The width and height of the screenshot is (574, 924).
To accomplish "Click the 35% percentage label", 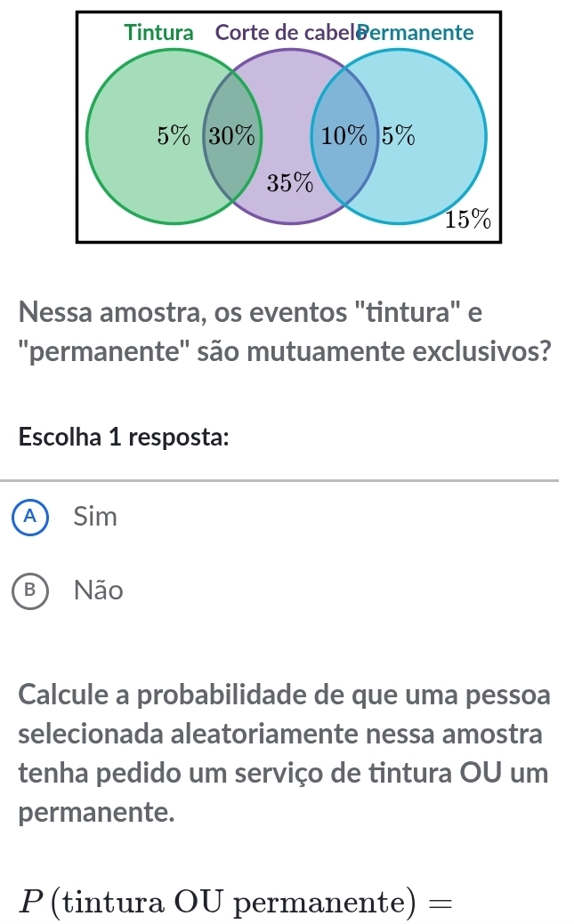I will coord(291,184).
